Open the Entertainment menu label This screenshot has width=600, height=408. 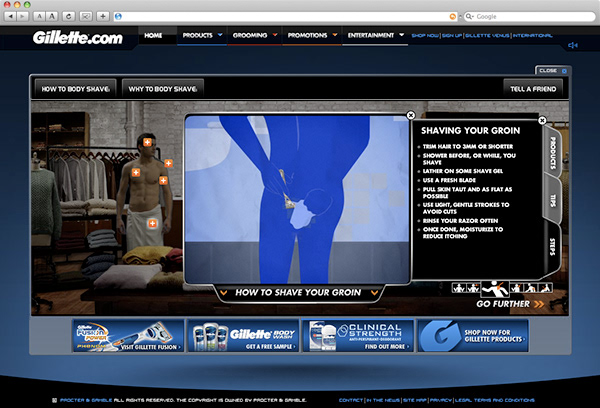(371, 35)
